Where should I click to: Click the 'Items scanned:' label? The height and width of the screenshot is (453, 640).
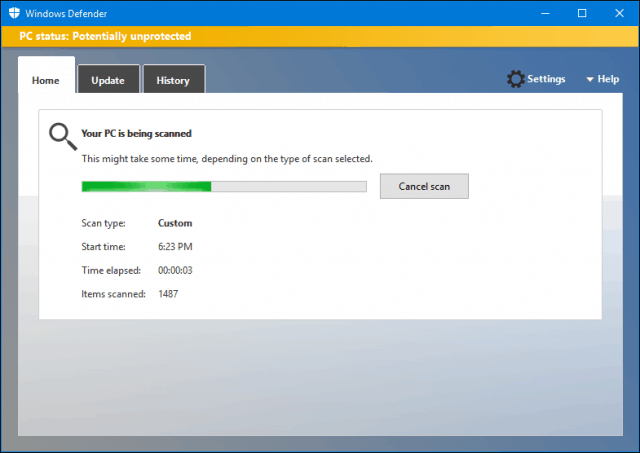point(113,294)
